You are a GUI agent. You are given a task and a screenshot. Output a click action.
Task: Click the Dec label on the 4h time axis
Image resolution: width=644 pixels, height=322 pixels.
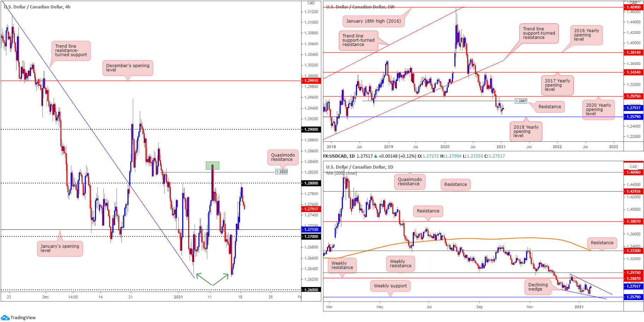(46, 297)
